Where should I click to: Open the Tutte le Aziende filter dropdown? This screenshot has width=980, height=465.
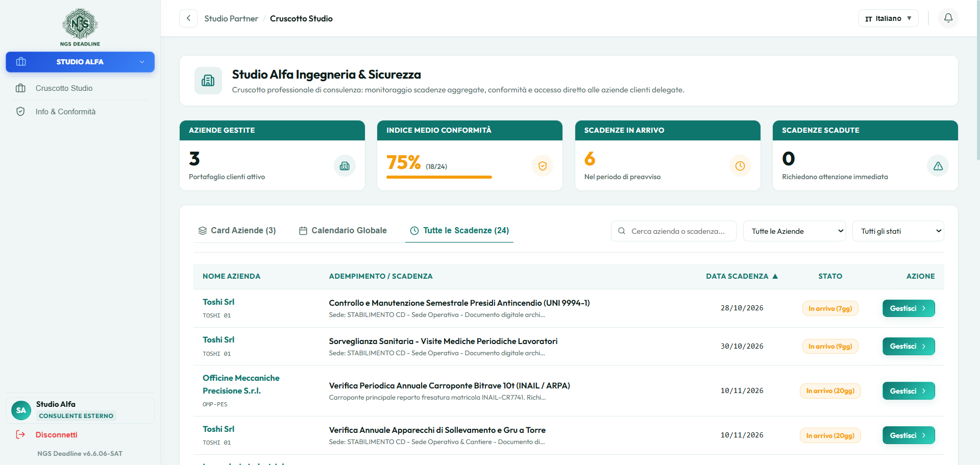795,231
